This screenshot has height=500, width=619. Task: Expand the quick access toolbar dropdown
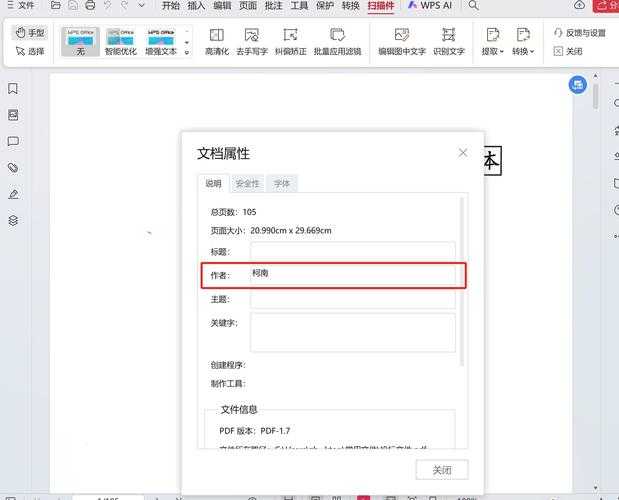click(141, 5)
